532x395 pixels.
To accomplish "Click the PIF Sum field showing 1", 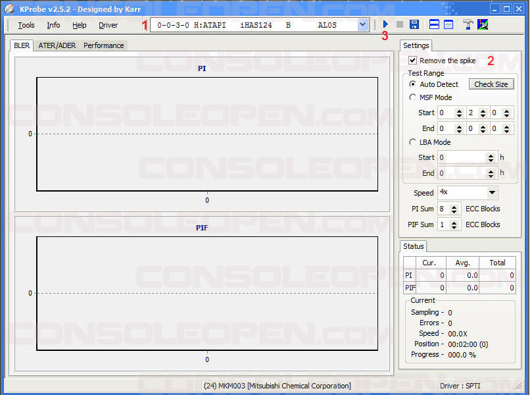I will pyautogui.click(x=444, y=225).
